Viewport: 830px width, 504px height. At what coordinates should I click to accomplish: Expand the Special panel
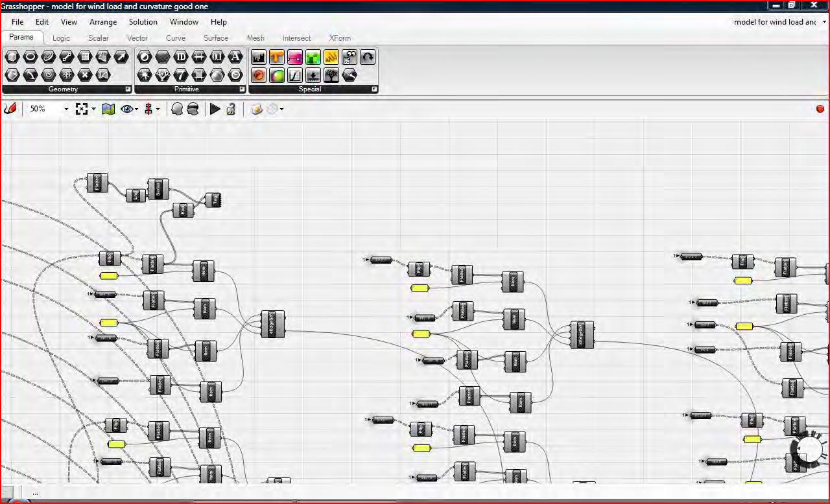point(374,89)
